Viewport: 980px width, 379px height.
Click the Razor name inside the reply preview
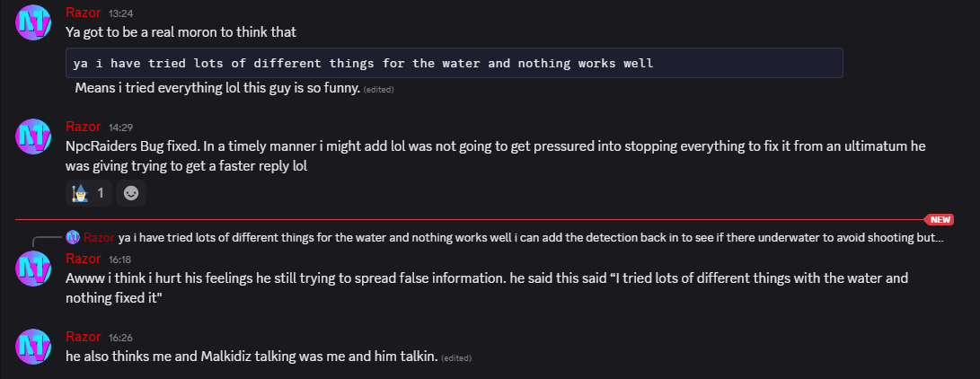(x=99, y=237)
